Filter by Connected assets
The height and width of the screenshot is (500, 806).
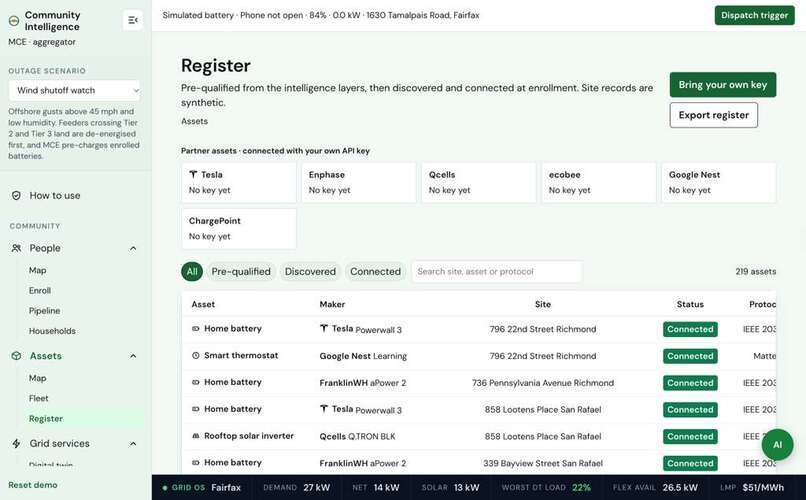(375, 271)
